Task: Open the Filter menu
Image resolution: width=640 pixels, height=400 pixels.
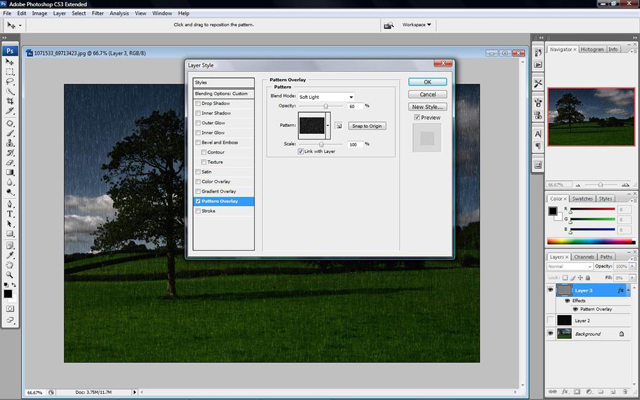Action: 98,13
